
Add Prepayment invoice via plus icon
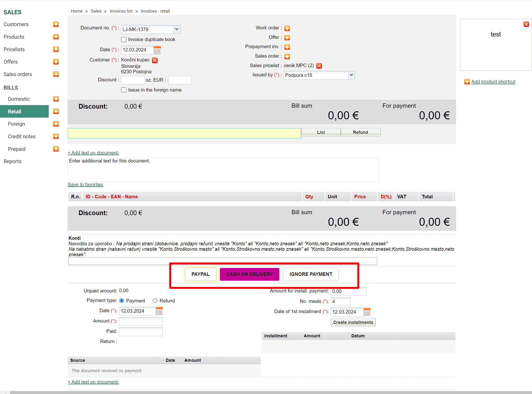point(287,47)
